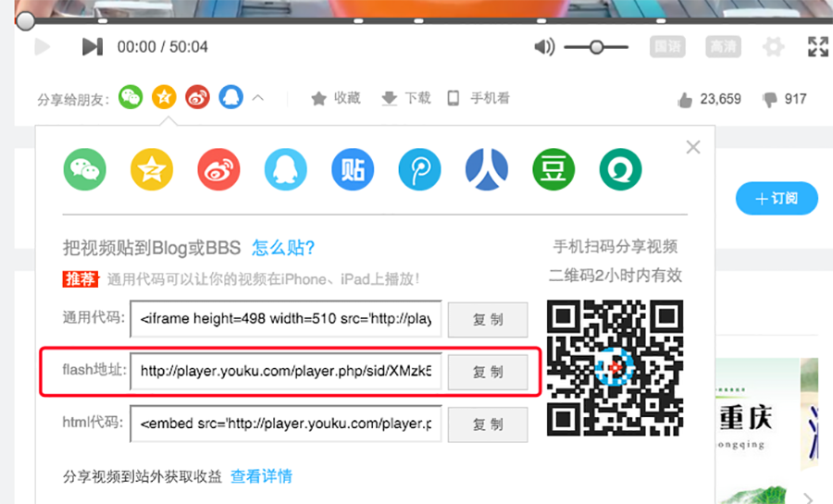Mute the video volume speaker
The image size is (833, 504).
544,47
